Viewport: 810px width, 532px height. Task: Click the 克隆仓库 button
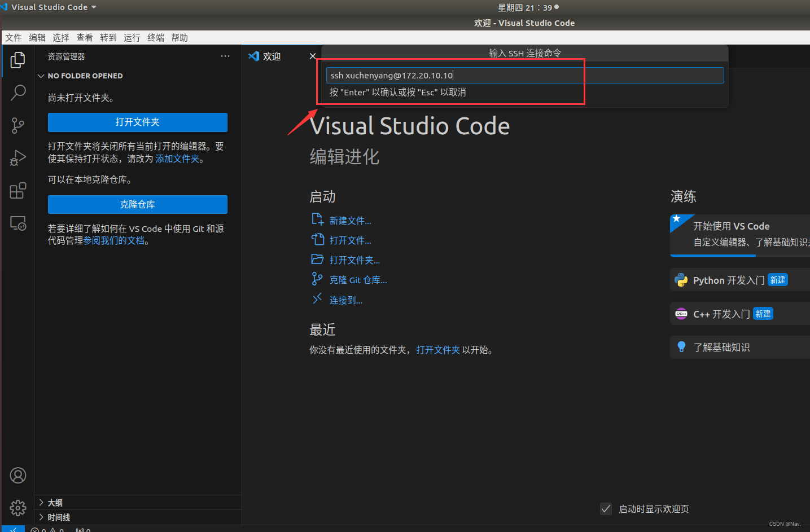tap(138, 204)
